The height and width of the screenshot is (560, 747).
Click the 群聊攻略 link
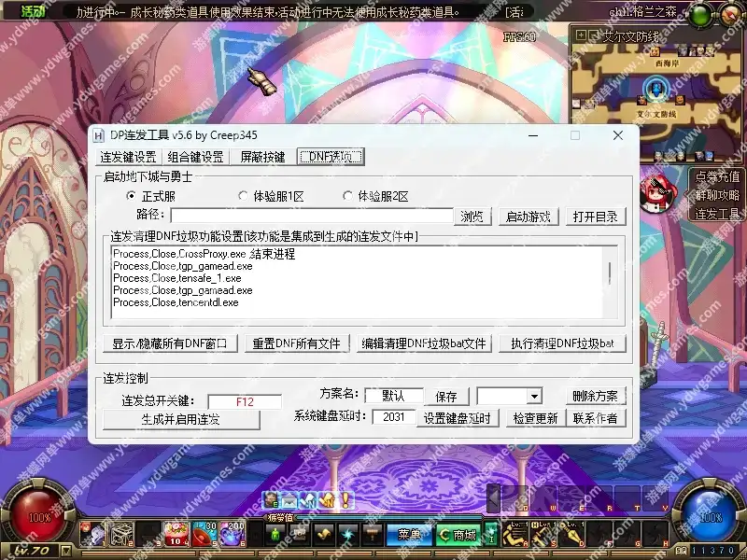717,195
